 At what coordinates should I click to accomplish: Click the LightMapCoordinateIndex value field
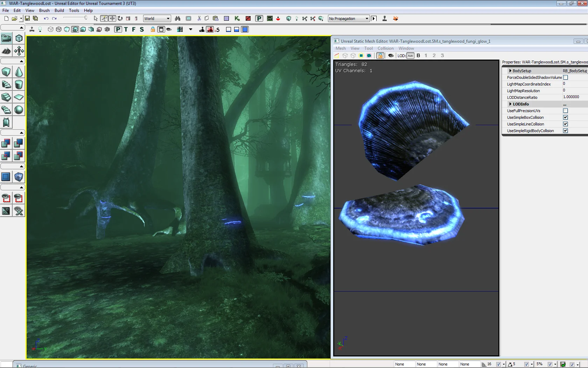click(x=575, y=84)
